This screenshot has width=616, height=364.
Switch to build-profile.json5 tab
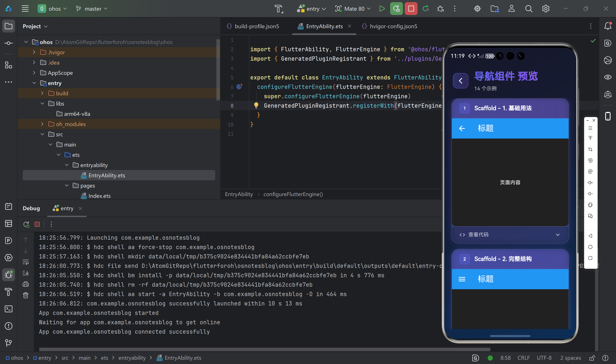(x=257, y=26)
